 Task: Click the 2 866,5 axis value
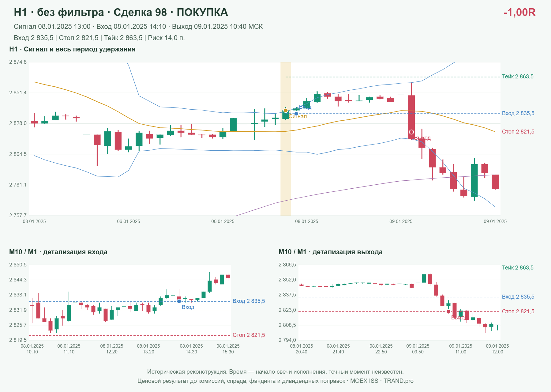coord(287,265)
